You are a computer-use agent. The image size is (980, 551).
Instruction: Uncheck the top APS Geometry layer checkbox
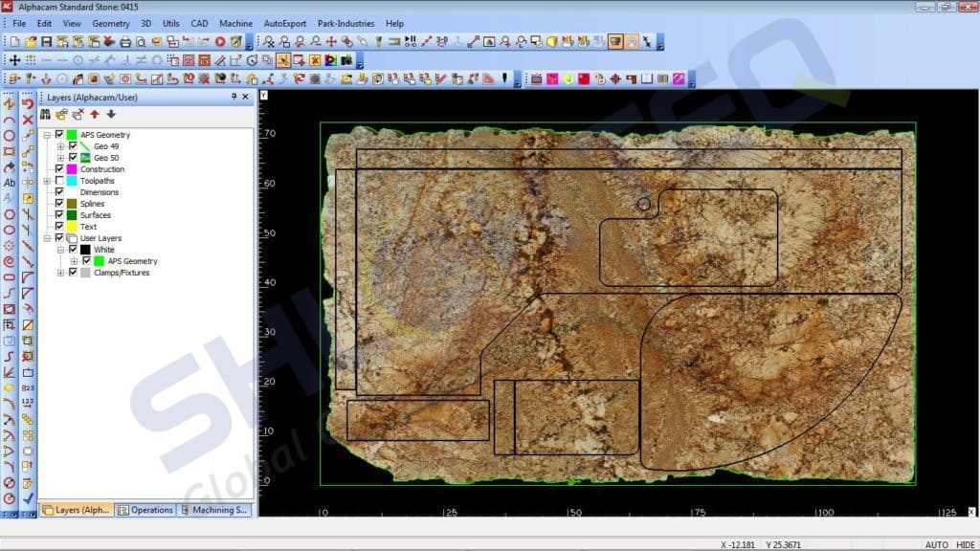click(59, 134)
